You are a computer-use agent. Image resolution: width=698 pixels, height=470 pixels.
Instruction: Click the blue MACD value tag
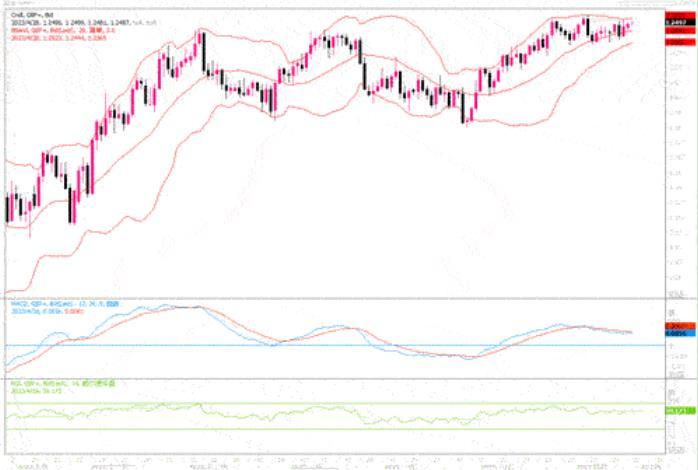[x=680, y=333]
